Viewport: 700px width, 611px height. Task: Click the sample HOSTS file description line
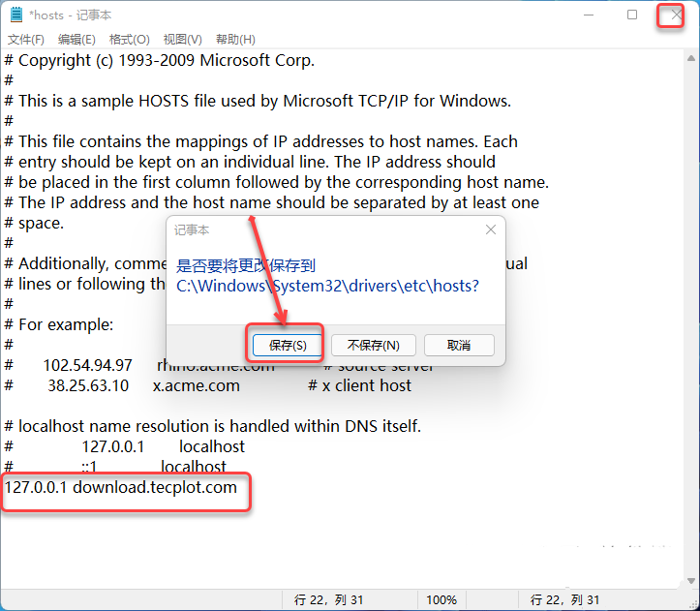tap(258, 101)
